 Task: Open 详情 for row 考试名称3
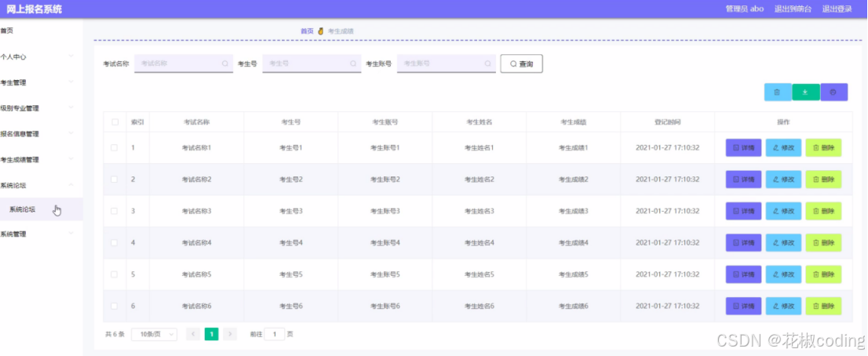(x=743, y=211)
